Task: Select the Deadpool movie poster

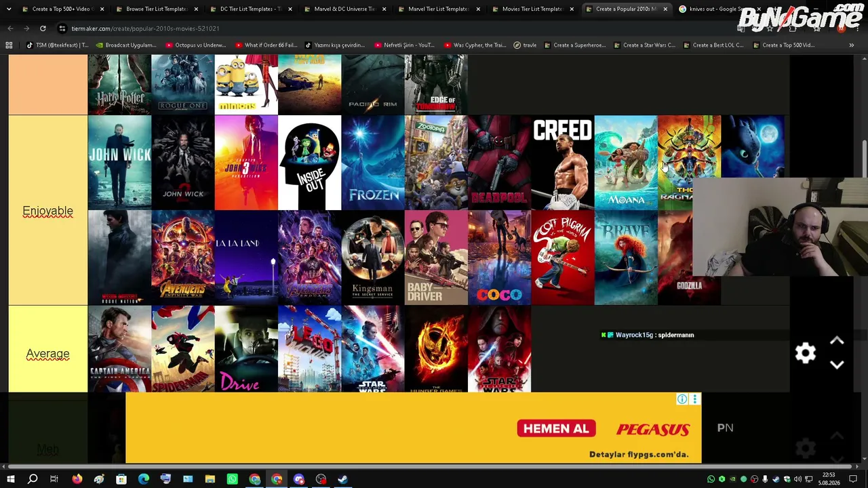Action: click(x=499, y=163)
